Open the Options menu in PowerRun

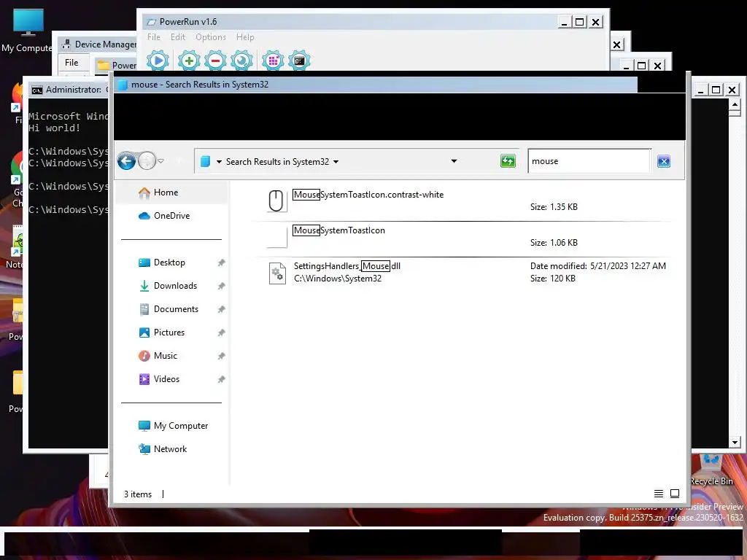click(x=211, y=37)
